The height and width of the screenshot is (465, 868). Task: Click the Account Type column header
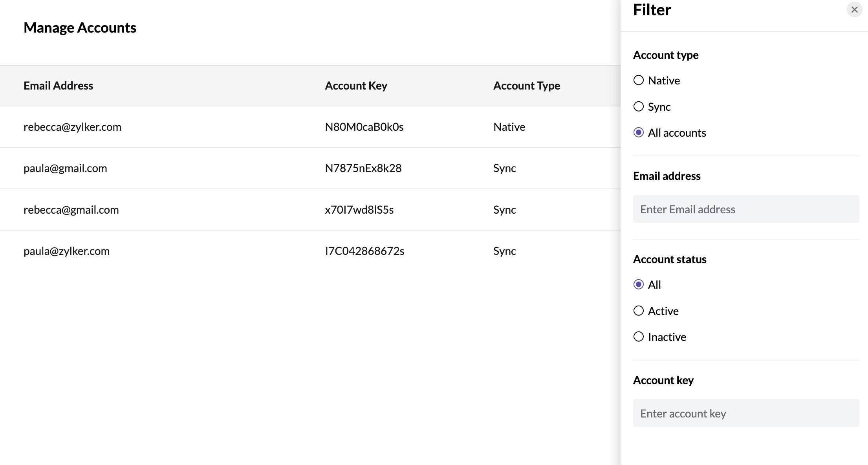(x=526, y=86)
